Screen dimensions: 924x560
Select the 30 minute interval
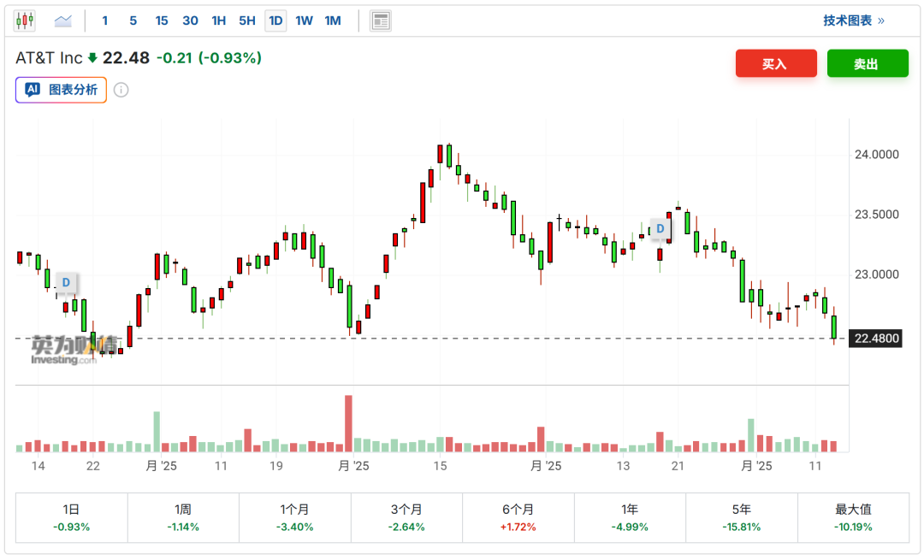(x=190, y=21)
